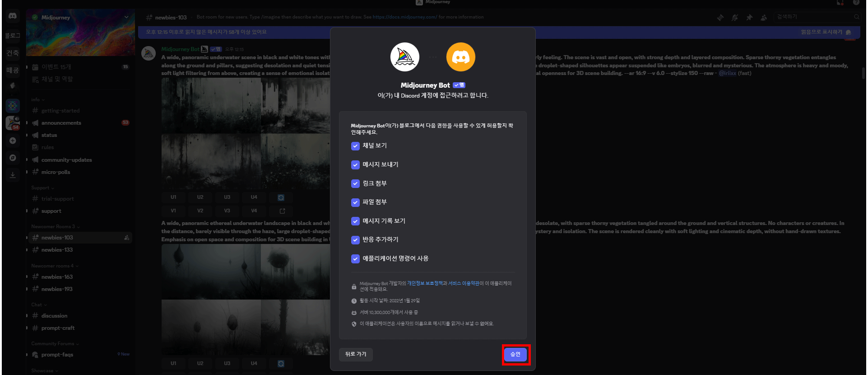Open the Midjourney server icon with 54 badge

coord(13,123)
